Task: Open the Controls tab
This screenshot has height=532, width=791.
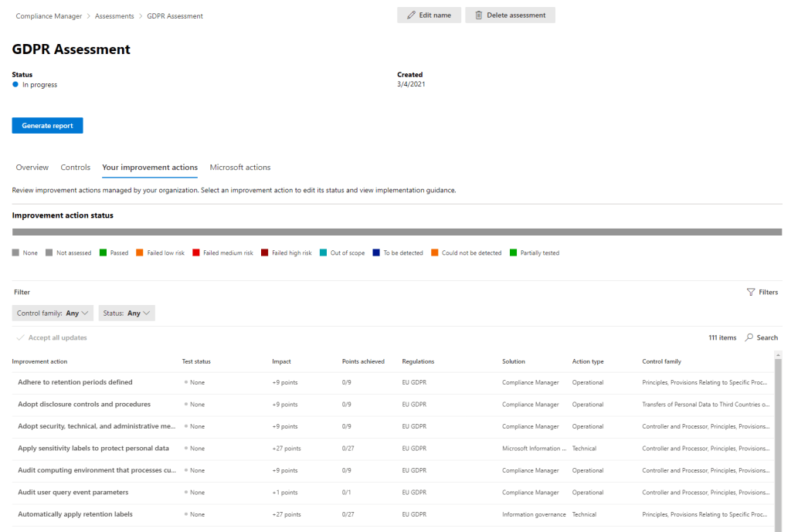Action: pyautogui.click(x=75, y=168)
